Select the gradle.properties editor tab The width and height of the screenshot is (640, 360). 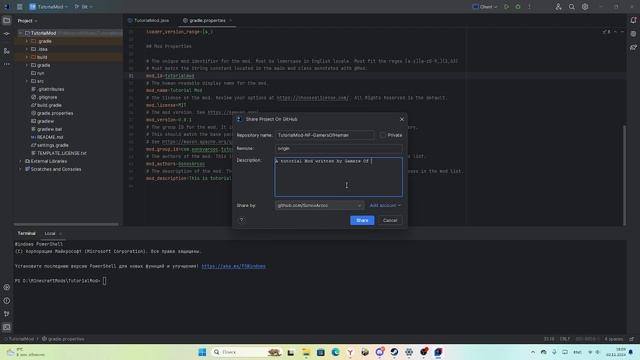pyautogui.click(x=207, y=20)
